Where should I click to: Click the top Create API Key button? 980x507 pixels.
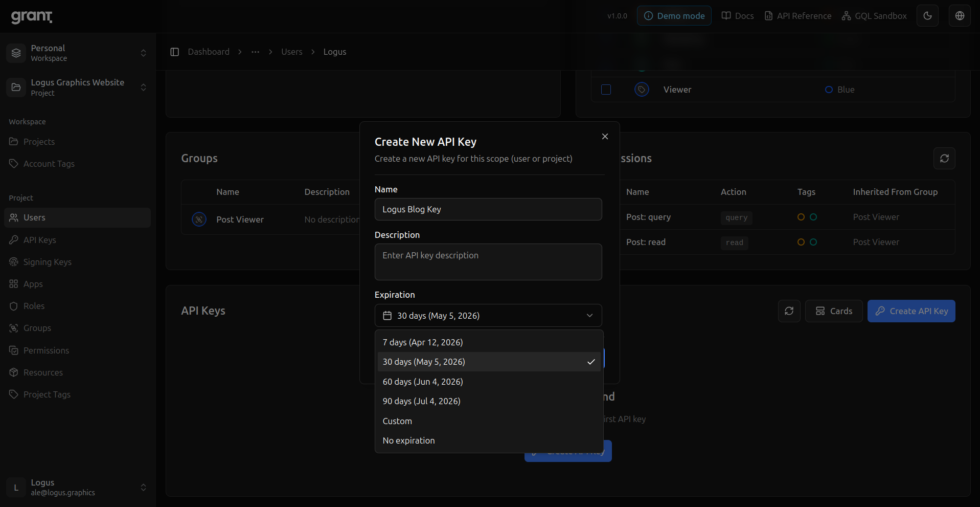tap(911, 311)
